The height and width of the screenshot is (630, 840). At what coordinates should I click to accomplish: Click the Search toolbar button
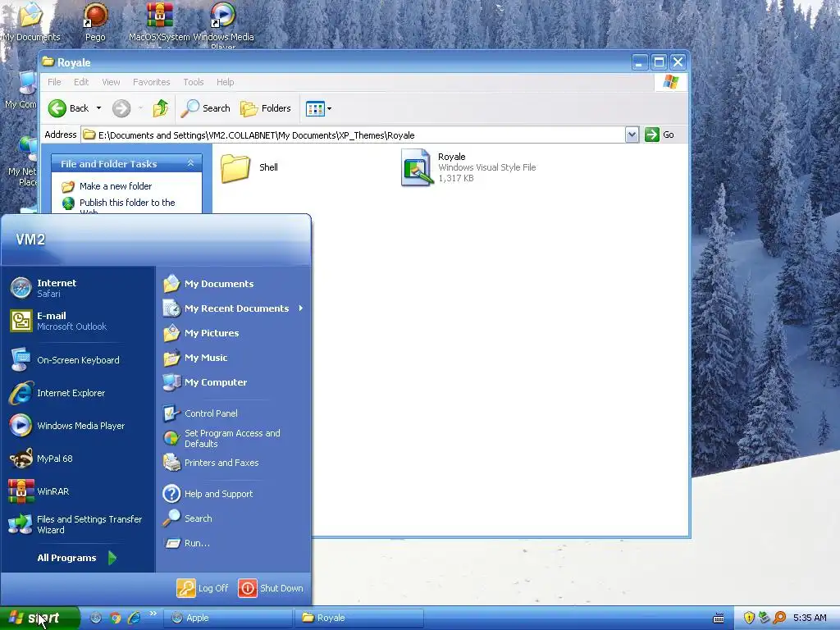206,108
